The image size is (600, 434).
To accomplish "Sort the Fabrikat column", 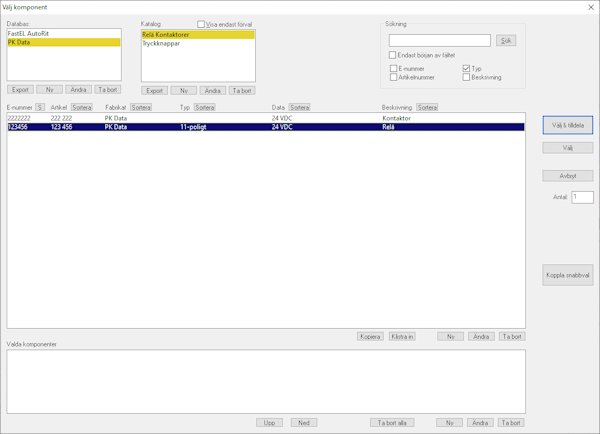I will pyautogui.click(x=141, y=107).
